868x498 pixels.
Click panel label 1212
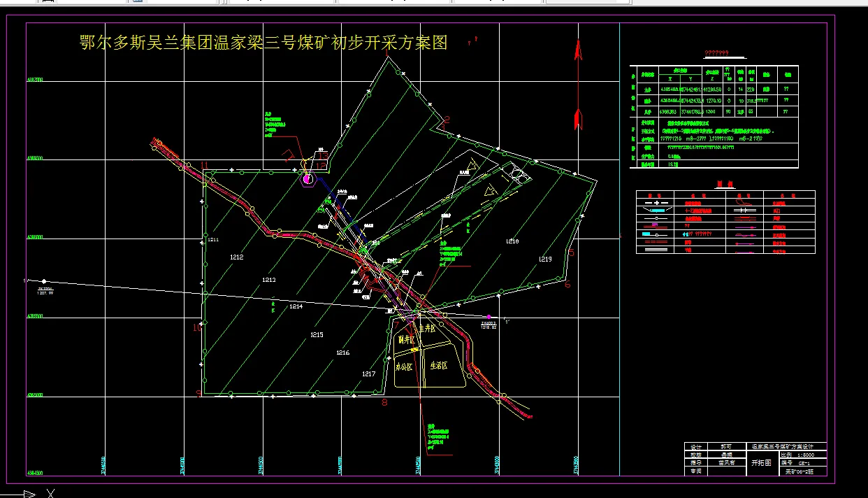(237, 257)
